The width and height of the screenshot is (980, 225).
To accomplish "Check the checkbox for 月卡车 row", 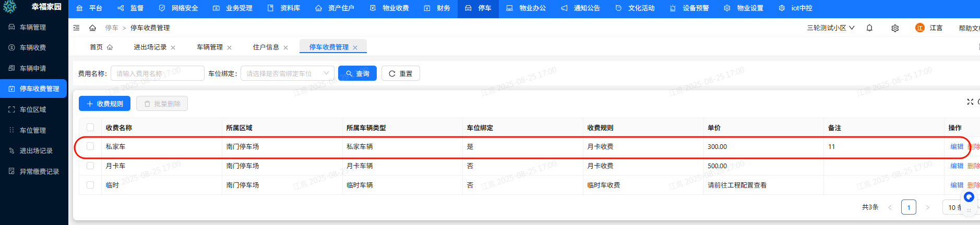I will (90, 166).
